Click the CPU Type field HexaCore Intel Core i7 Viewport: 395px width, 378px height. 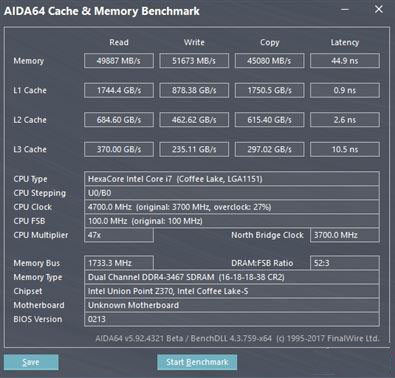(232, 179)
